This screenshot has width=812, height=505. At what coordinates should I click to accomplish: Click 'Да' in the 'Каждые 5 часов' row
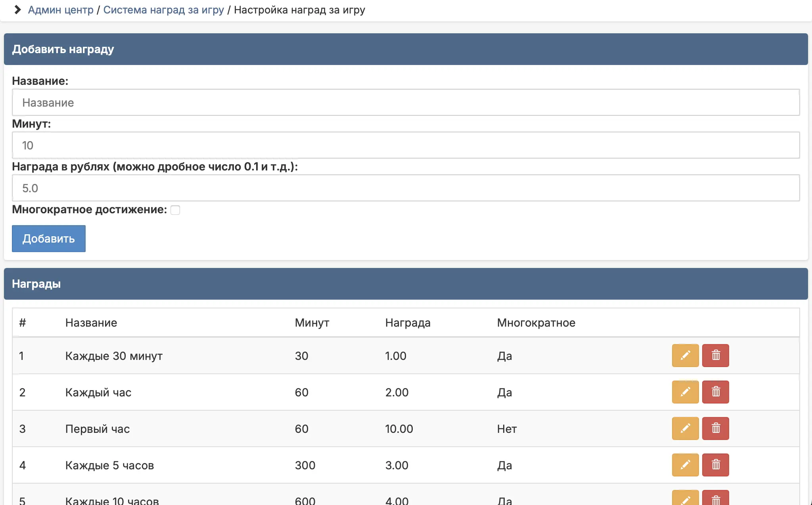tap(505, 465)
